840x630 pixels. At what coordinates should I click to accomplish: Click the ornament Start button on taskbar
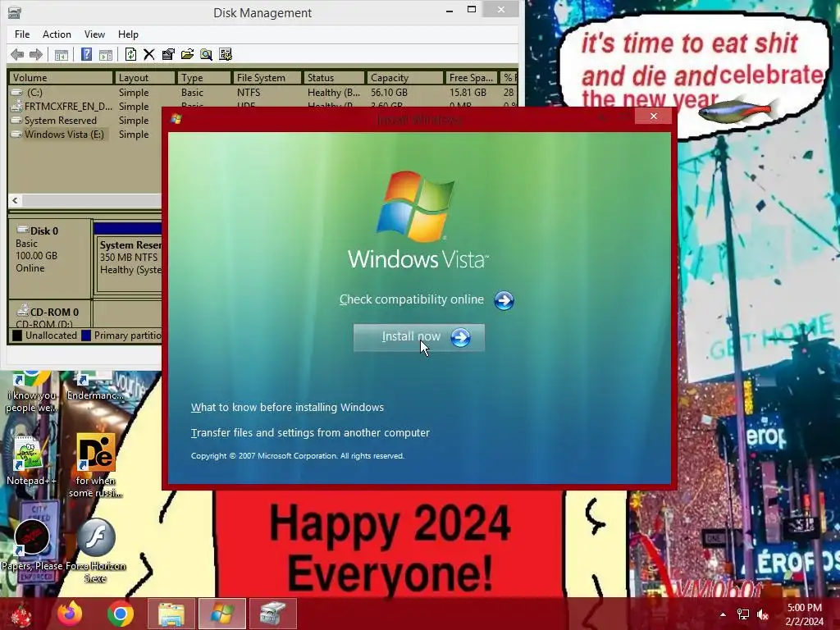[x=21, y=614]
